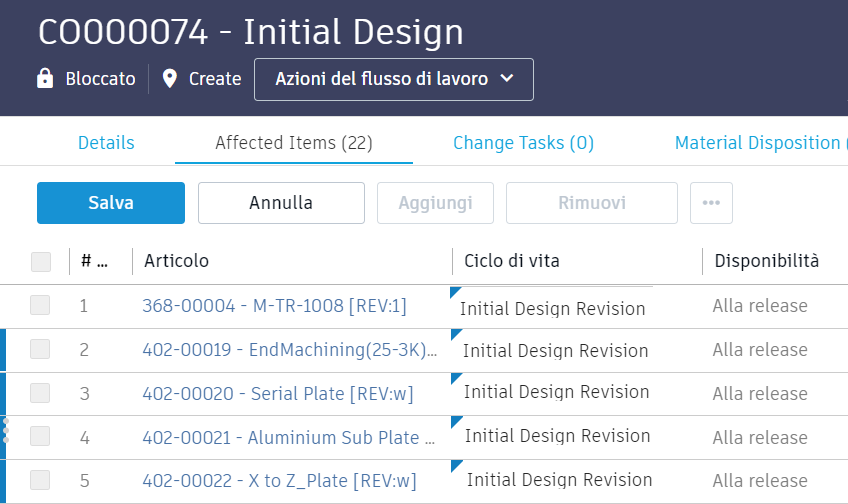Click the Bloccato lock icon

click(45, 79)
